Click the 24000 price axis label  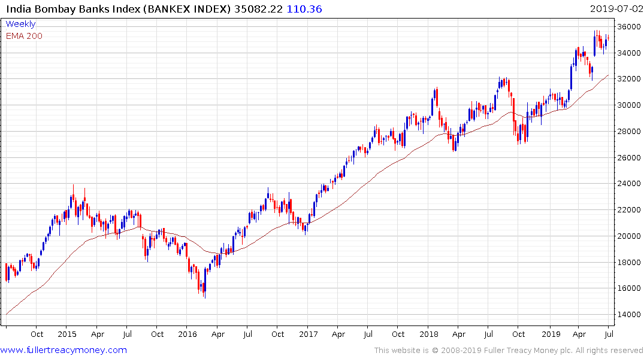pos(629,184)
